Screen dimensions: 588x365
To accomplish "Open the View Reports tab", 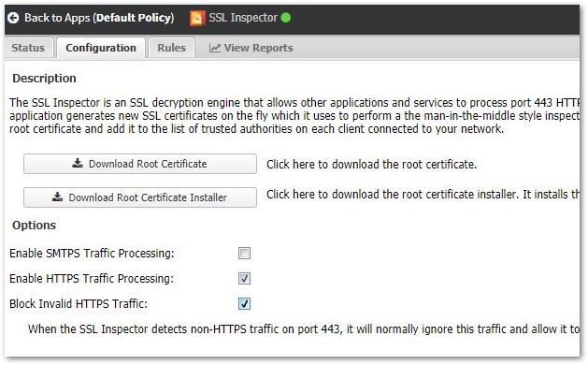I will tap(251, 48).
